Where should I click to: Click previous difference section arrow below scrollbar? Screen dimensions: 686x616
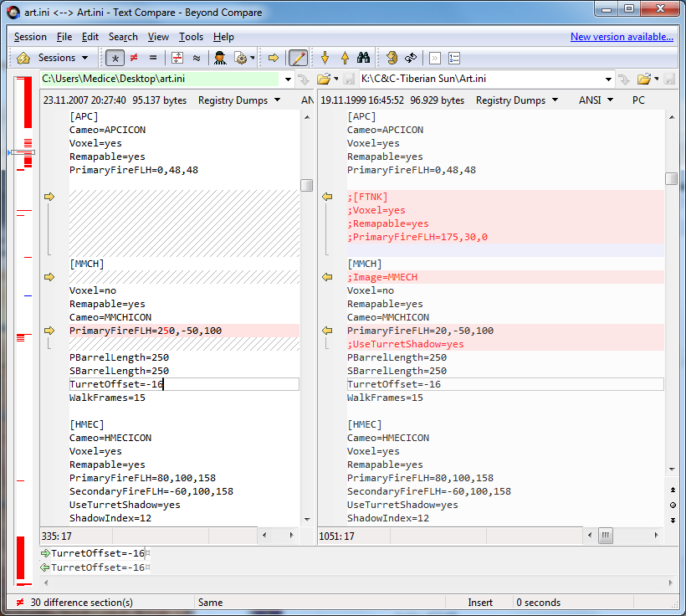coord(673,490)
